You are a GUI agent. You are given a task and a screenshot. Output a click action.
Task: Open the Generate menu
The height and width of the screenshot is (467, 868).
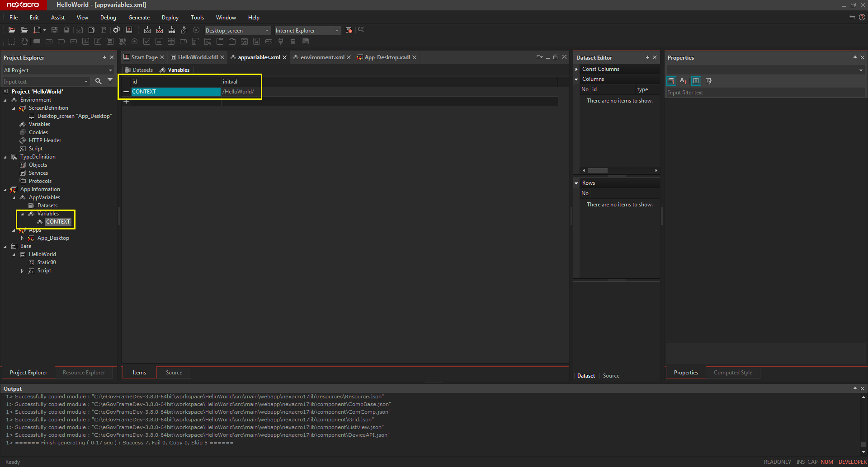tap(139, 18)
